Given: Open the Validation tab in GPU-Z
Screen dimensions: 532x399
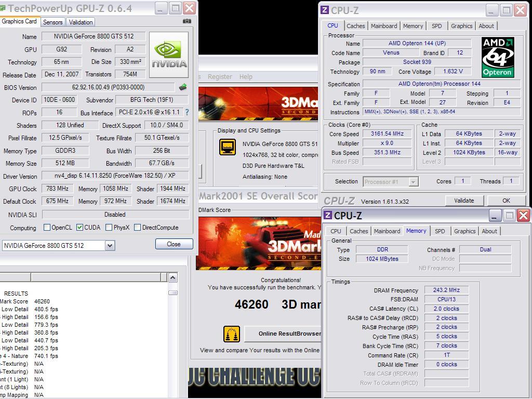Looking at the screenshot, I should pyautogui.click(x=81, y=22).
